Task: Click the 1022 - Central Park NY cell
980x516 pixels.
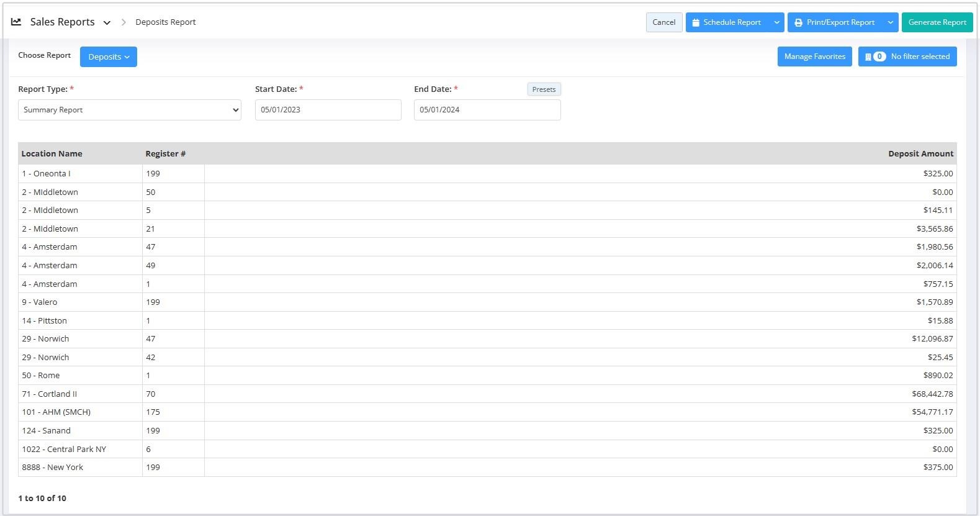Action: point(81,449)
